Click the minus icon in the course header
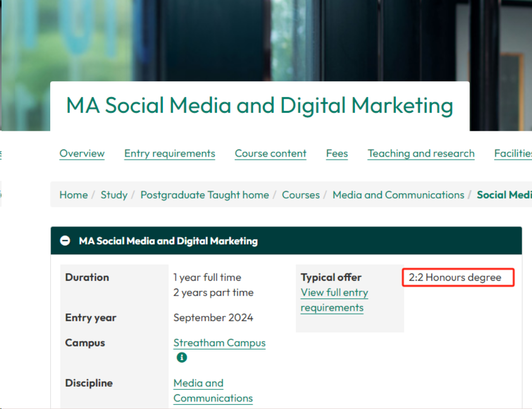The width and height of the screenshot is (532, 409). (65, 241)
